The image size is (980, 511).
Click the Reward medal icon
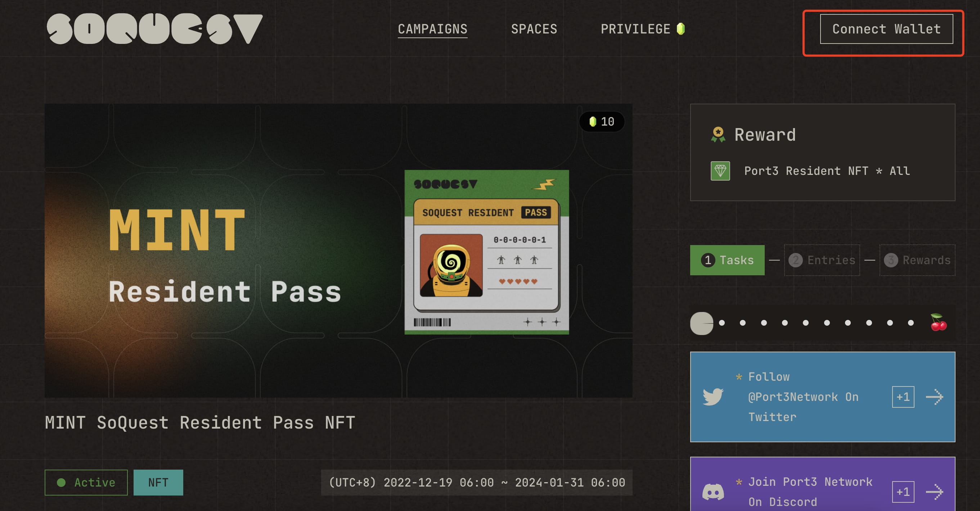tap(718, 135)
